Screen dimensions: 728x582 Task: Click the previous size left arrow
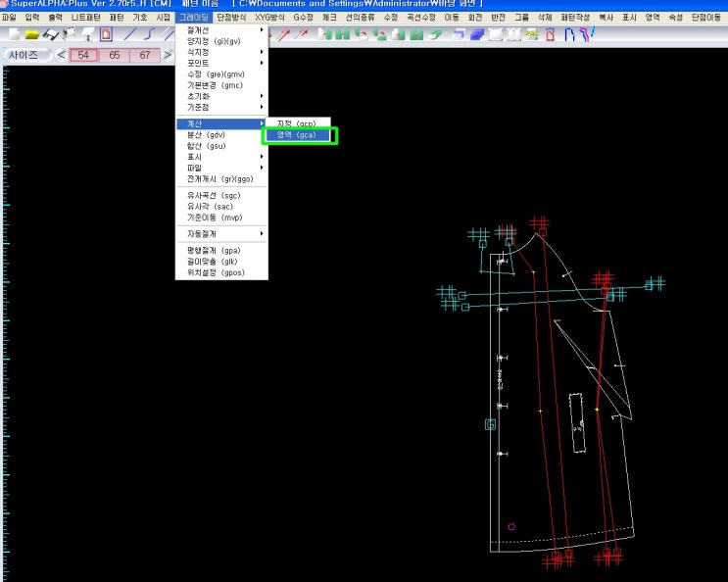[61, 55]
